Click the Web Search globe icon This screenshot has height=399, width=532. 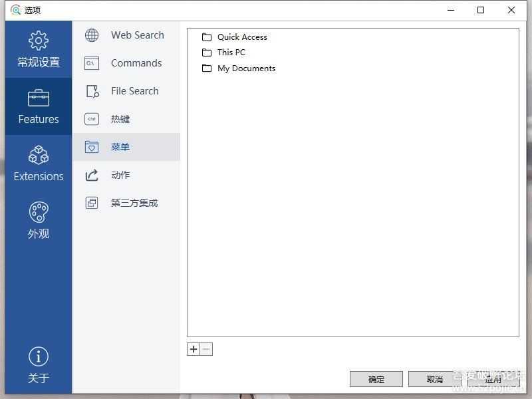[92, 35]
